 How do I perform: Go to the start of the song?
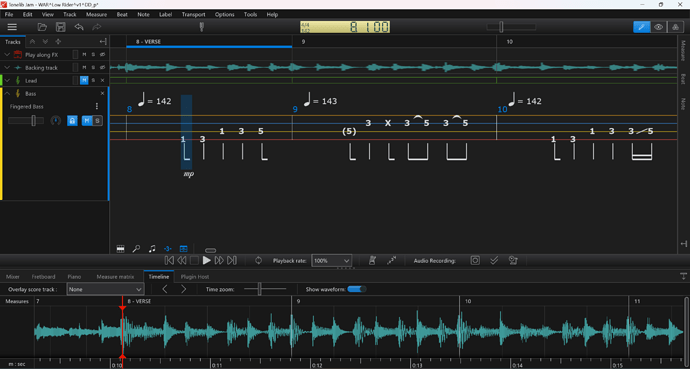(169, 260)
